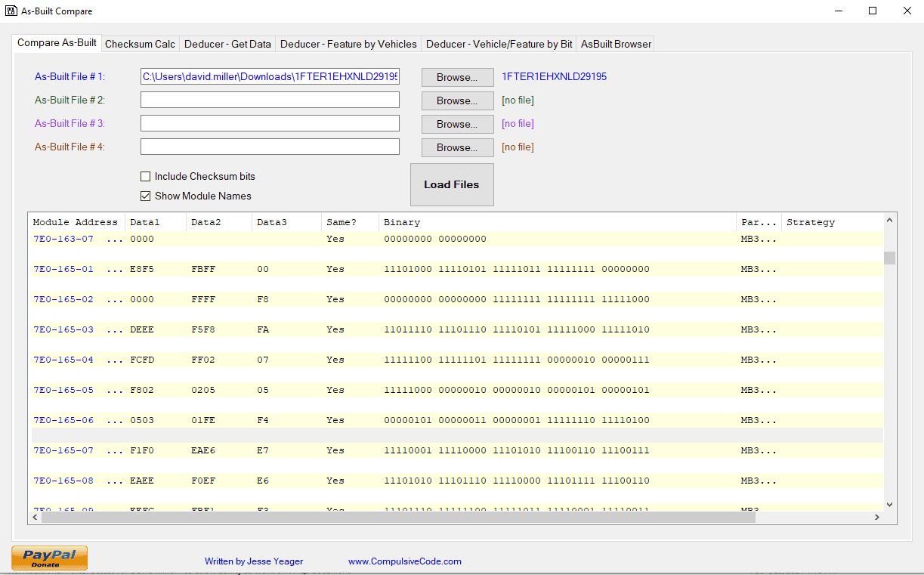Maximize the As-Built Compare window
The height and width of the screenshot is (575, 924).
(x=873, y=11)
